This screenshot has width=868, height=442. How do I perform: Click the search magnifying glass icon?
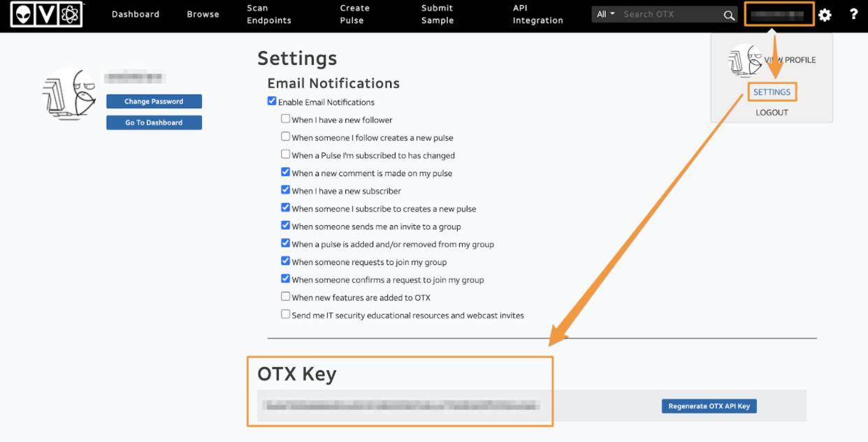[729, 15]
